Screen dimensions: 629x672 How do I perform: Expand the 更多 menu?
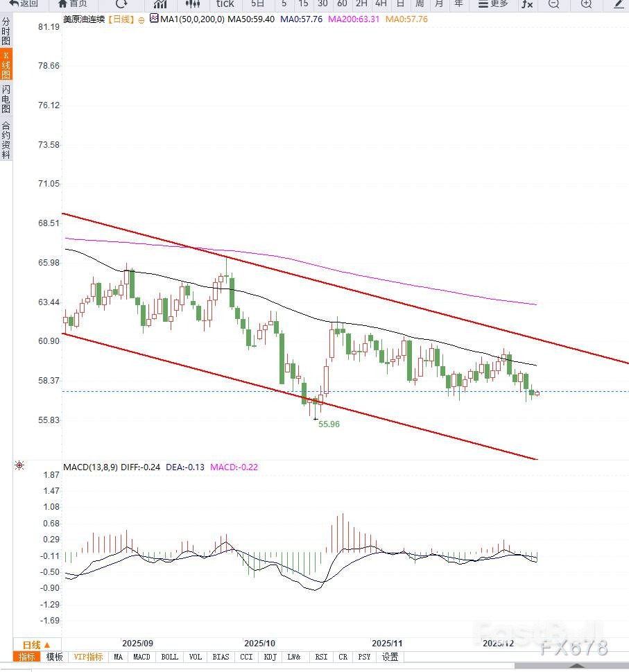(493, 4)
